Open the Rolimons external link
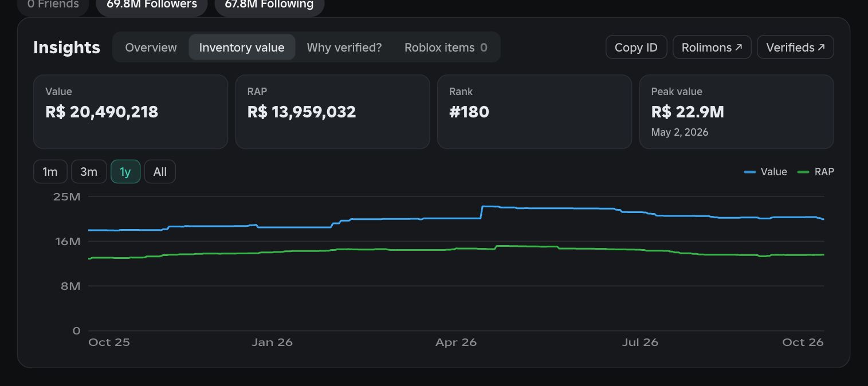The width and height of the screenshot is (868, 386). coord(712,48)
